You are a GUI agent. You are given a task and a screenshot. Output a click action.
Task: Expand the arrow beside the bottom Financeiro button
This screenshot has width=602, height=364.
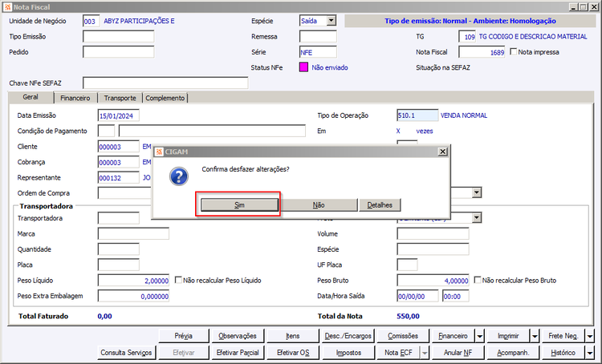click(480, 336)
